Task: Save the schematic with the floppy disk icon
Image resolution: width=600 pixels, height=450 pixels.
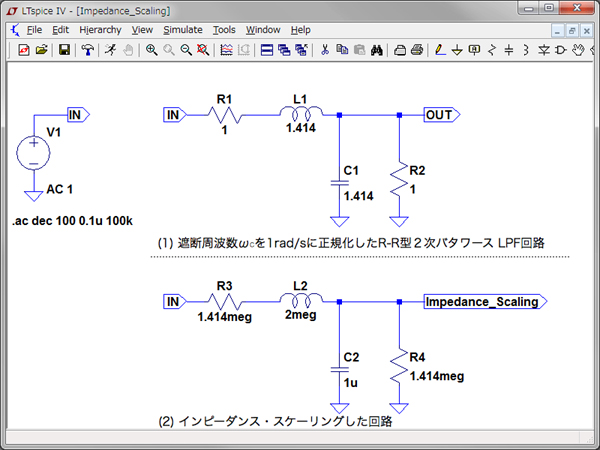Action: [64, 50]
